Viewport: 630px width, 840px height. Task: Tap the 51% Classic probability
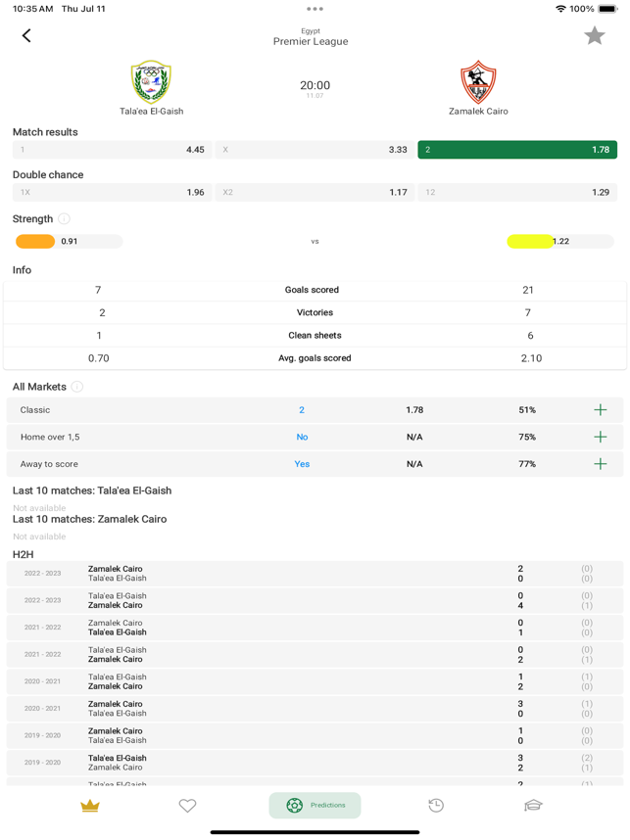click(x=527, y=410)
